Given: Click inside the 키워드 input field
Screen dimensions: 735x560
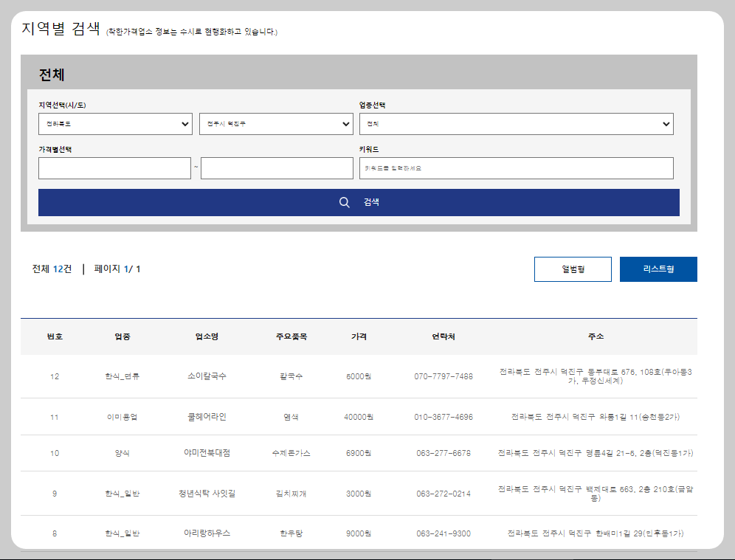Looking at the screenshot, I should tap(514, 167).
